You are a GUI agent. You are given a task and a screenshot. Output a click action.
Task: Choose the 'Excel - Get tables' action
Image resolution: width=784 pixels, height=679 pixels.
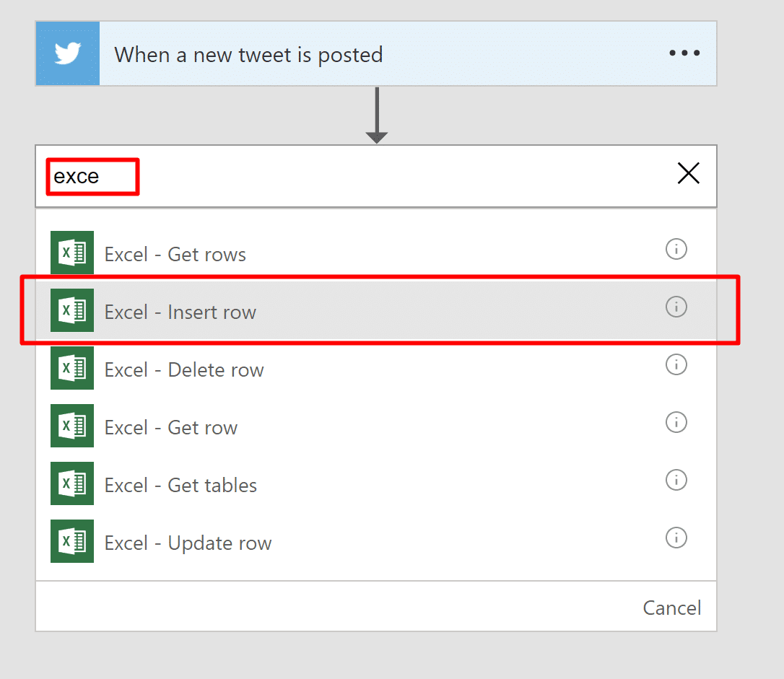point(376,484)
